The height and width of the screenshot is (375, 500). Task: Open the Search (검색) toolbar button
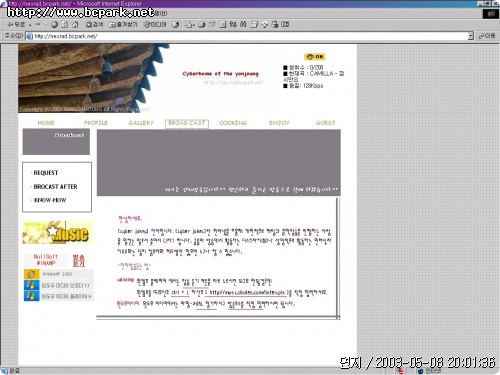click(95, 24)
